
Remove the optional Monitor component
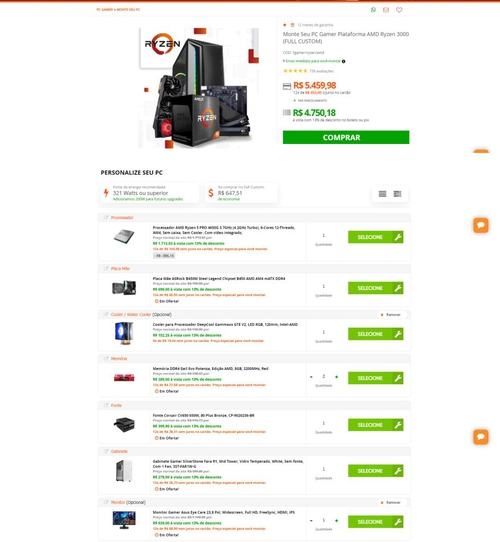click(x=390, y=502)
